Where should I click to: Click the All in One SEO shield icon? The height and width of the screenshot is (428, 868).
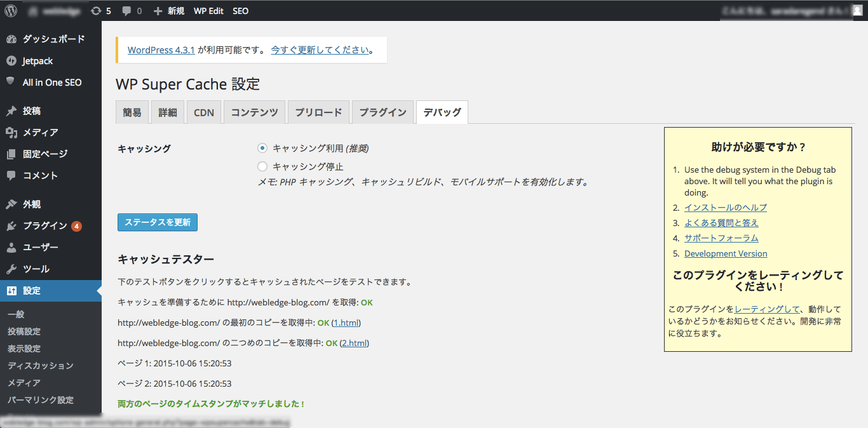coord(11,82)
